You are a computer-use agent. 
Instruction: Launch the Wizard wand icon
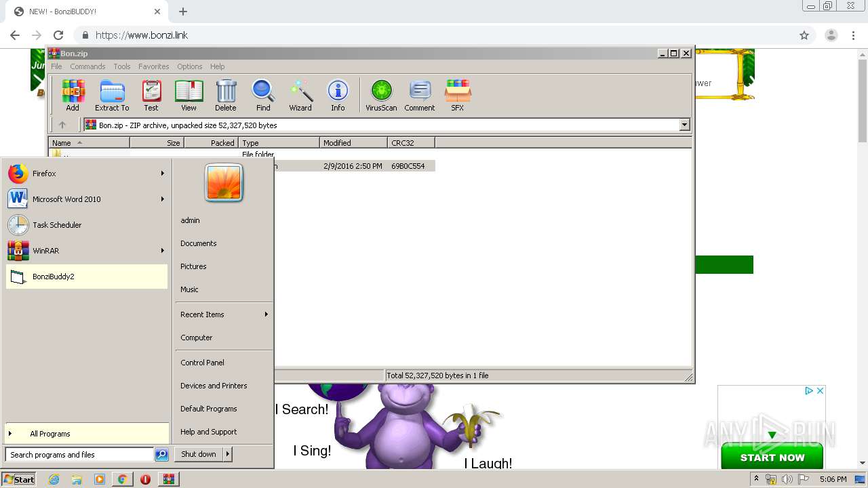tap(300, 95)
